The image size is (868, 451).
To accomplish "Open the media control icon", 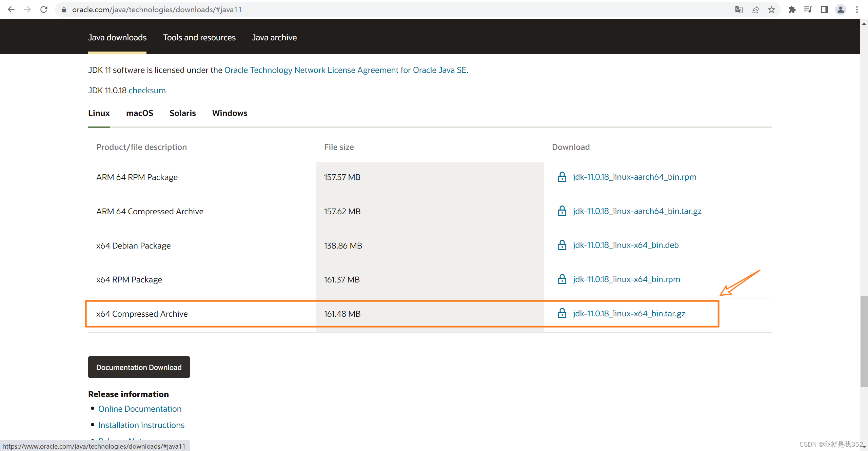I will point(808,9).
